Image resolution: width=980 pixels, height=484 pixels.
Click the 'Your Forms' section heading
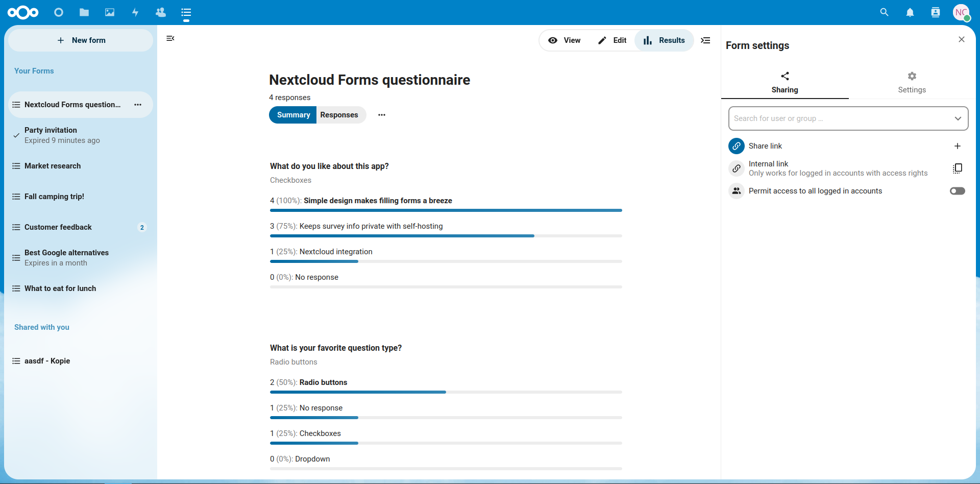point(34,71)
